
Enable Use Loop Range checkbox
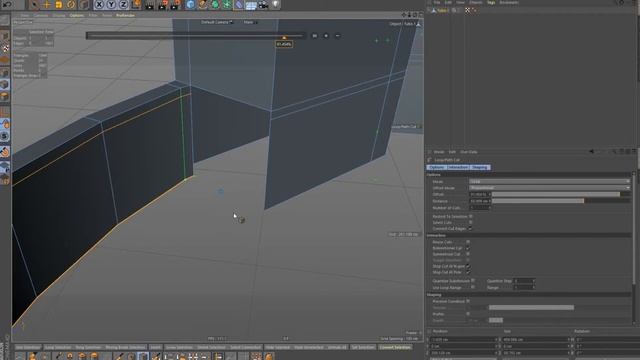473,287
